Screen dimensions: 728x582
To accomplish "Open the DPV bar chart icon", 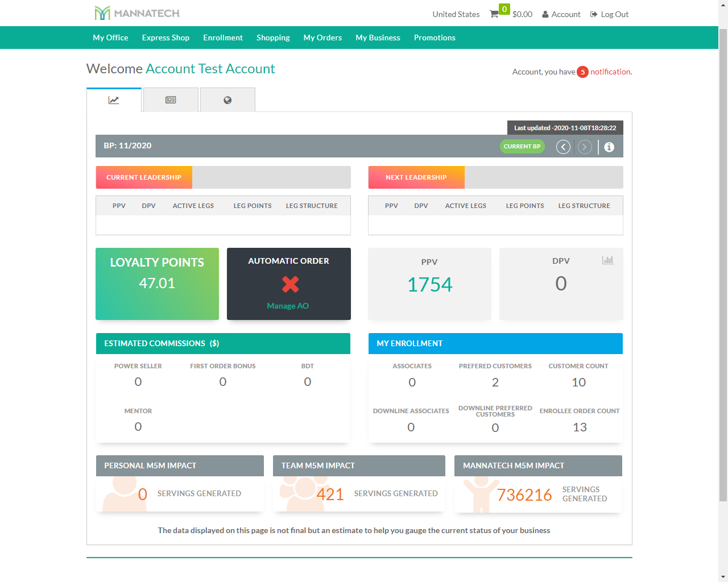I will (608, 260).
